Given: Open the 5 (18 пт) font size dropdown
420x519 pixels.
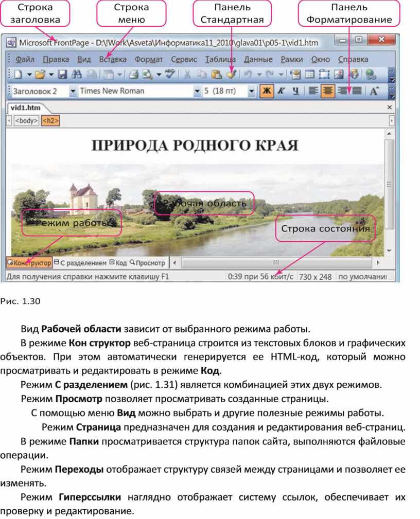Looking at the screenshot, I should click(x=252, y=91).
